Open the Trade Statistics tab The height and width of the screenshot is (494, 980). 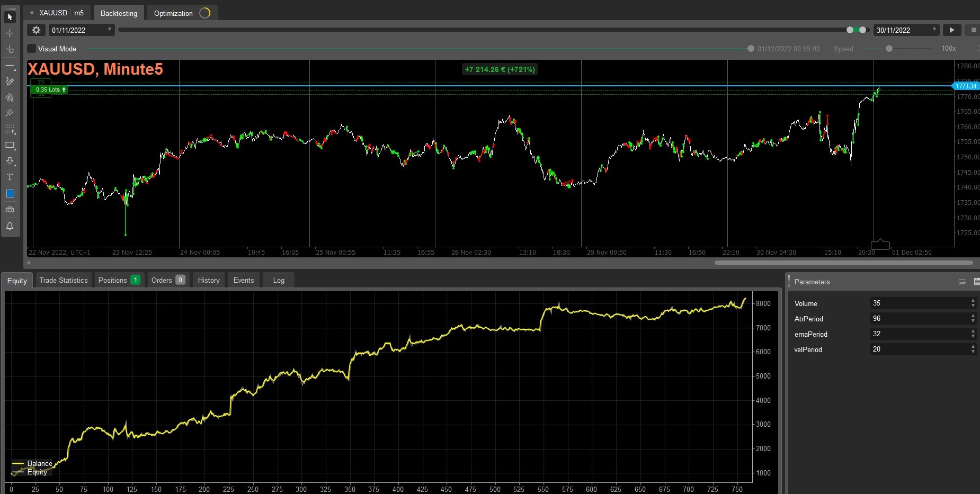pos(64,280)
